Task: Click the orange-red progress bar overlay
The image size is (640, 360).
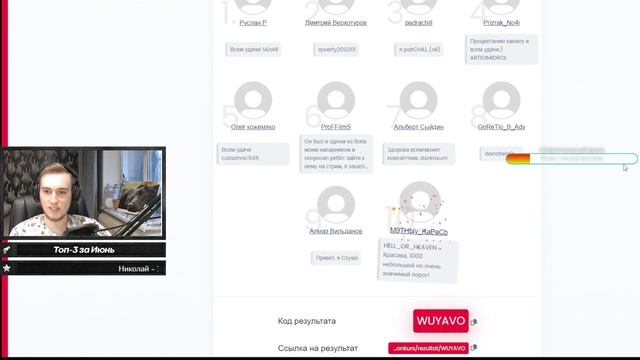Action: 572,158
